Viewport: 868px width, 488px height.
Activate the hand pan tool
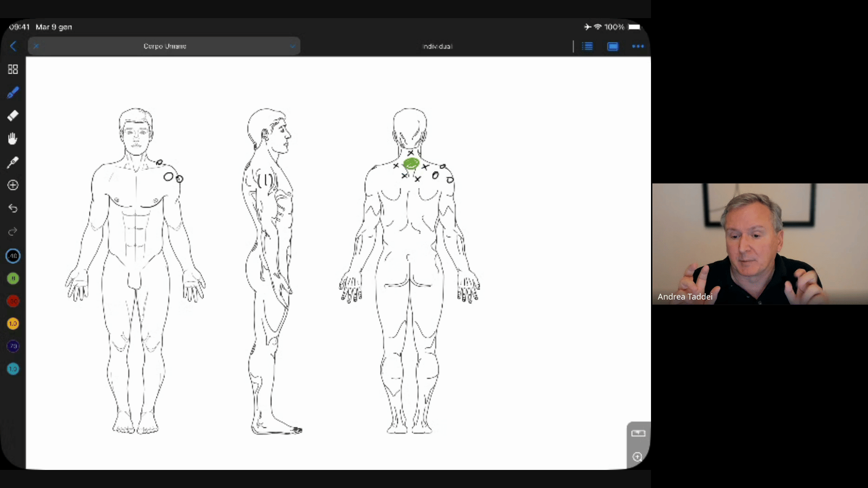pos(13,139)
